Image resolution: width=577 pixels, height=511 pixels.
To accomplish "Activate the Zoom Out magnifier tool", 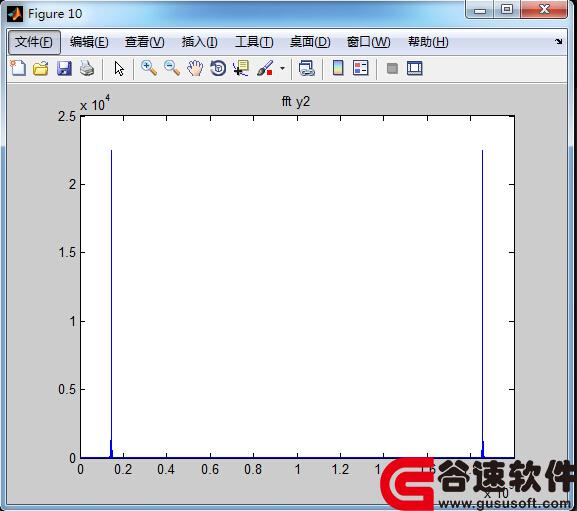I will pos(172,68).
